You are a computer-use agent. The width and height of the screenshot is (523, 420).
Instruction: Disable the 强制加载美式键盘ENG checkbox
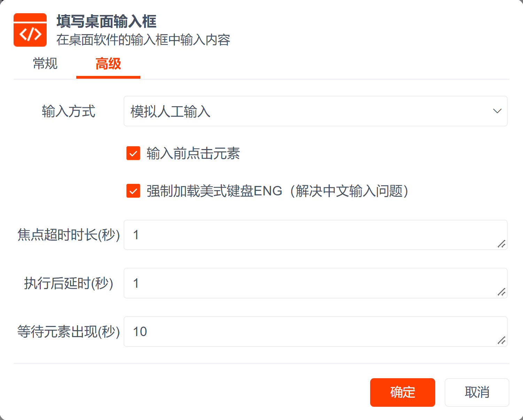[133, 191]
